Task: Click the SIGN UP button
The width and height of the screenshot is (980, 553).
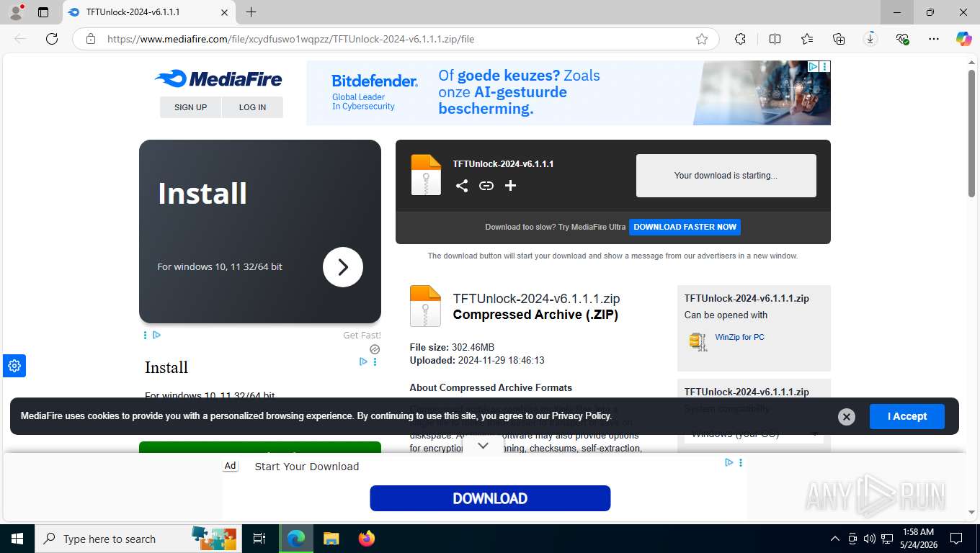Action: 190,107
